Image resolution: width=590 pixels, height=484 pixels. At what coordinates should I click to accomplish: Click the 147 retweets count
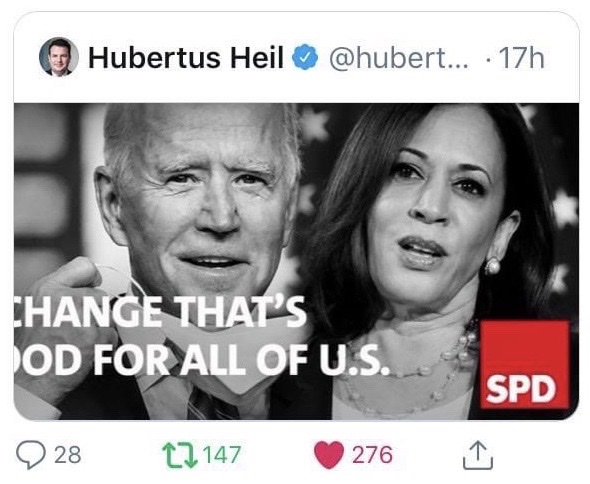(222, 455)
